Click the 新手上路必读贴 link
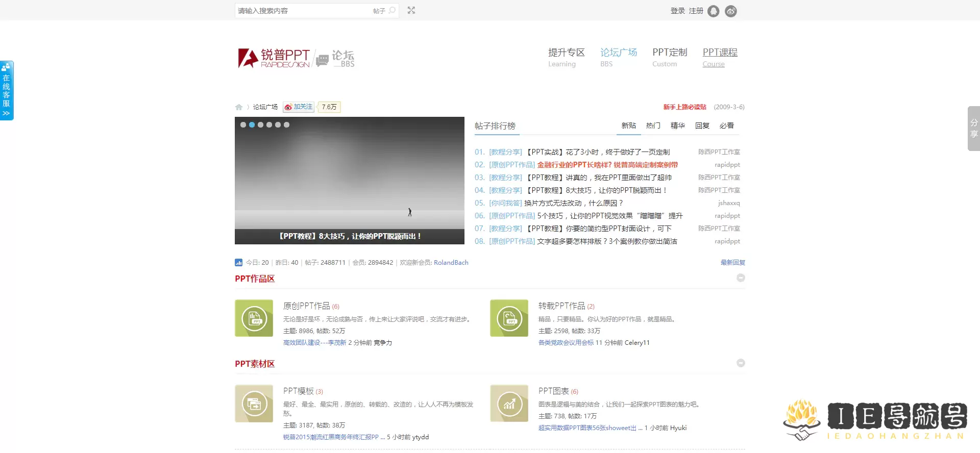The image size is (980, 453). click(684, 107)
